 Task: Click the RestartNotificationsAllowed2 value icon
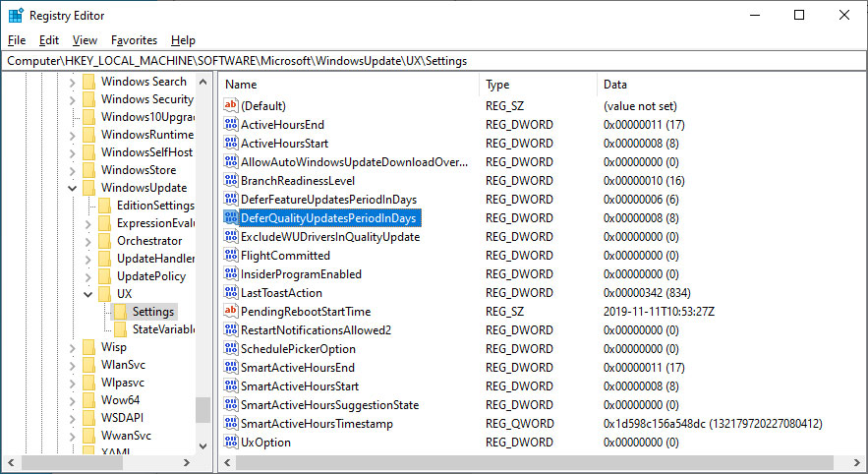[x=231, y=329]
